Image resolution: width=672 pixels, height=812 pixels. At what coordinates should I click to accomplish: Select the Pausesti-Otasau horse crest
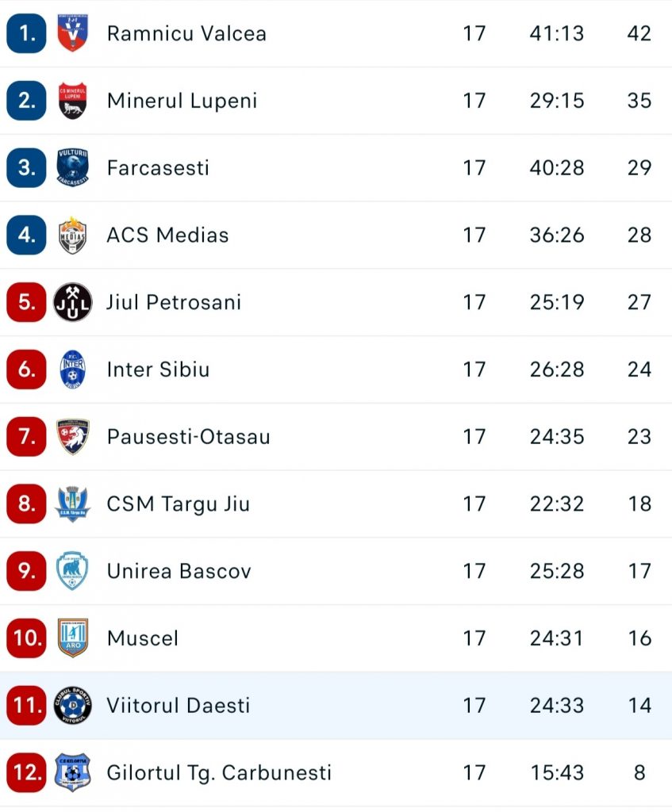pyautogui.click(x=72, y=437)
